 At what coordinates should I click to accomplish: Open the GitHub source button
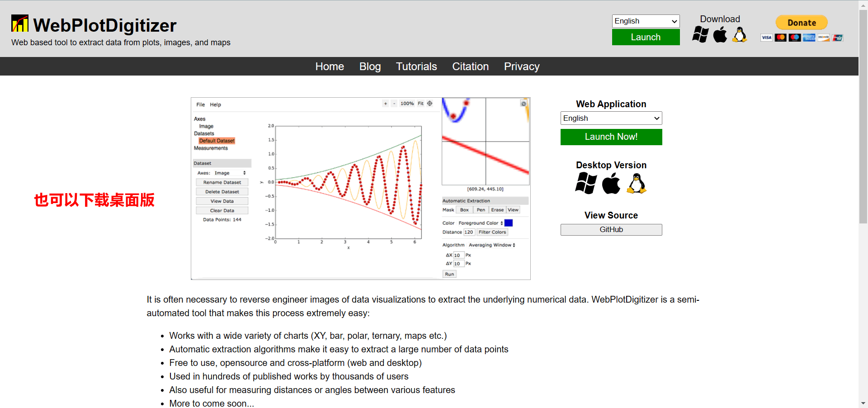(x=611, y=230)
